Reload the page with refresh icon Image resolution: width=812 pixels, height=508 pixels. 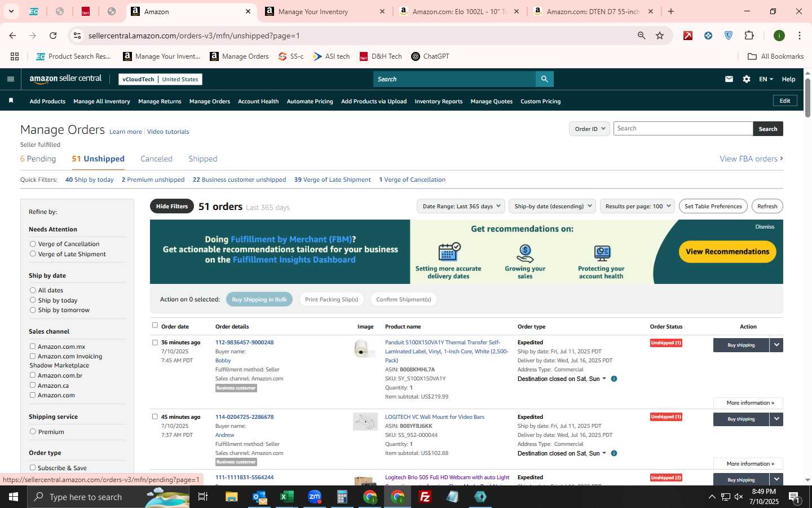tap(53, 36)
